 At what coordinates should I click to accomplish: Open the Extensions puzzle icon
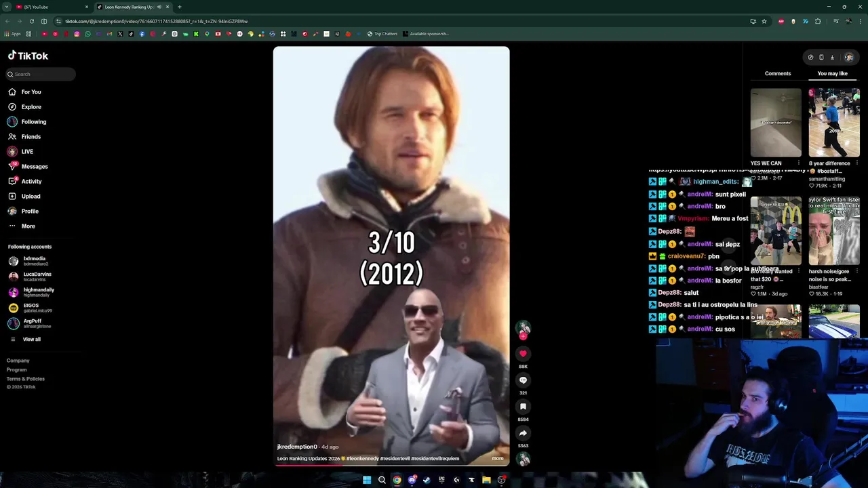pyautogui.click(x=818, y=21)
